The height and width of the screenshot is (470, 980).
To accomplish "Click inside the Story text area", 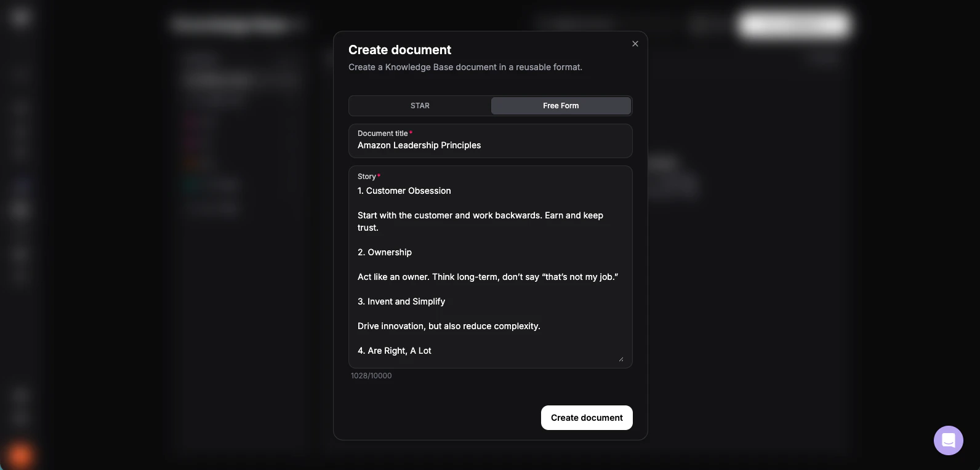I will click(491, 267).
